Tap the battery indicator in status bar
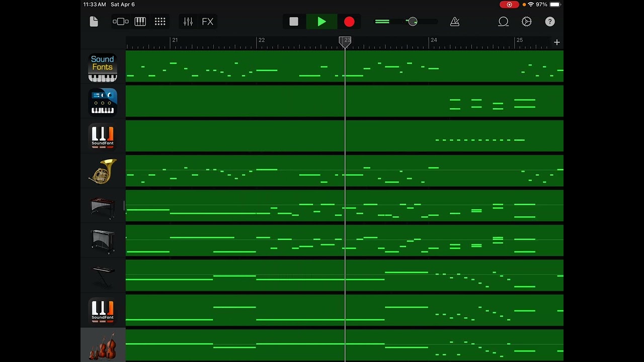The height and width of the screenshot is (362, 644). click(x=555, y=5)
